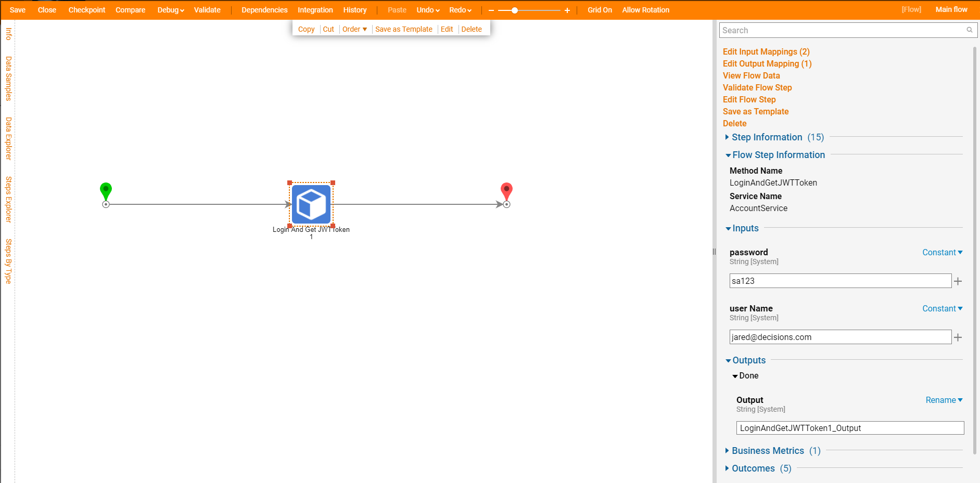Open the Data Samples side tab
The height and width of the screenshot is (483, 980).
8,79
